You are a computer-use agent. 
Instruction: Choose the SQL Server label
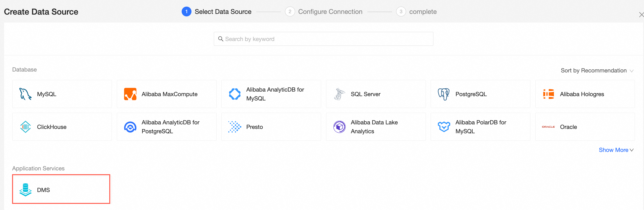tap(366, 94)
